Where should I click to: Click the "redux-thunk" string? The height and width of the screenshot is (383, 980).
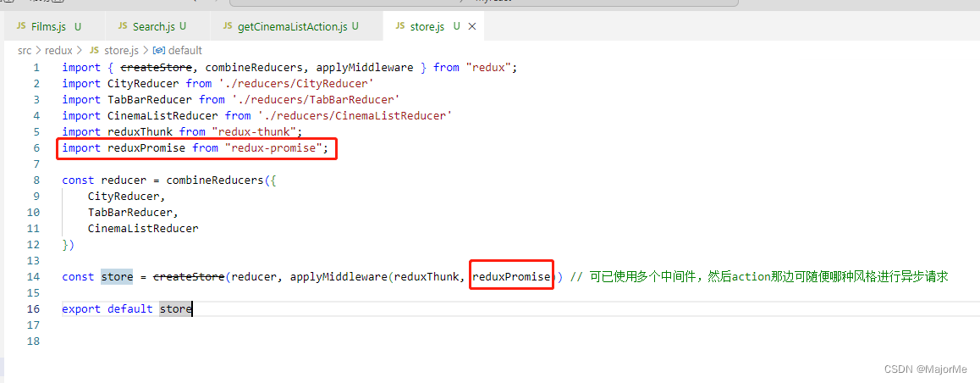(x=253, y=132)
